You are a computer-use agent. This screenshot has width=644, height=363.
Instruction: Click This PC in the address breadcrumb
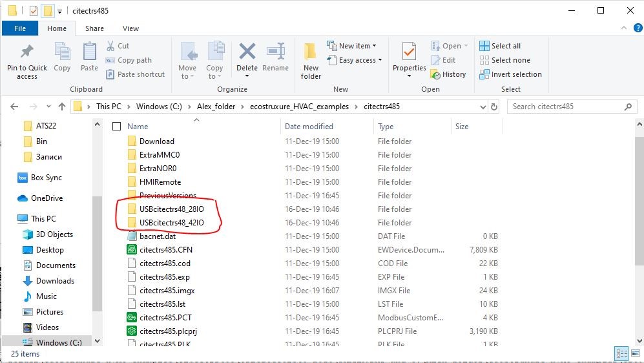(109, 107)
